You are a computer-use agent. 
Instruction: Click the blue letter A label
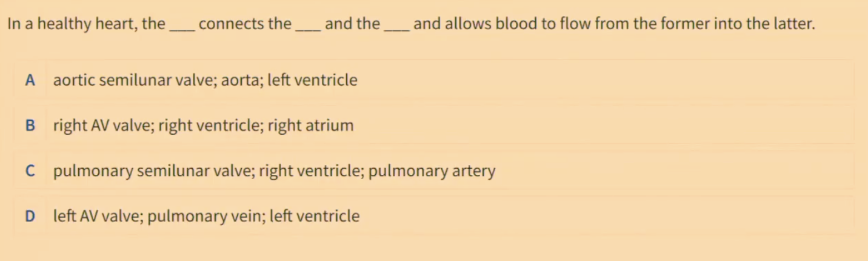click(x=30, y=80)
